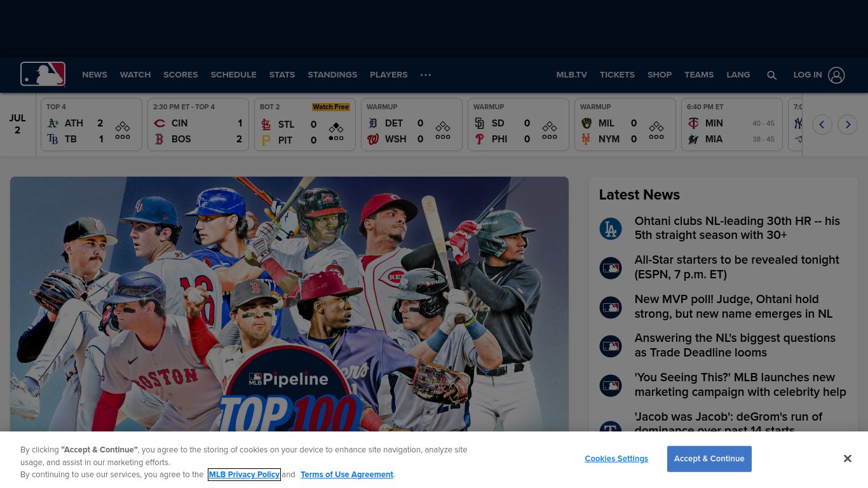Open 'You Seeing This?' marketing campaign story
The image size is (868, 488).
[x=740, y=384]
